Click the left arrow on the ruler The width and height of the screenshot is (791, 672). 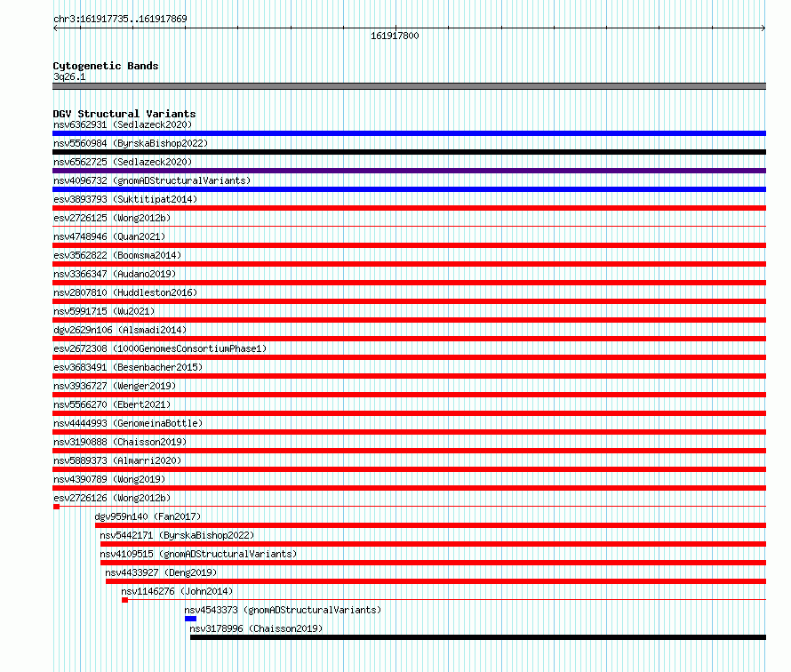(x=55, y=28)
